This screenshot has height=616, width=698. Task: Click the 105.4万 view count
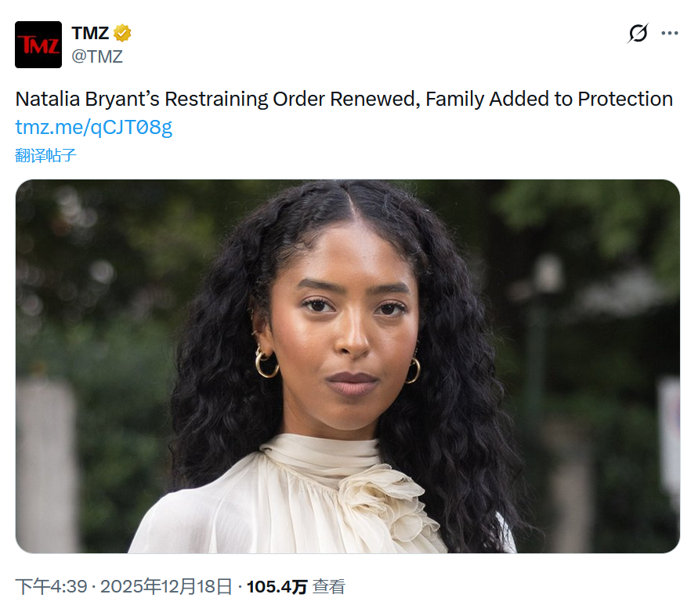coord(277,586)
